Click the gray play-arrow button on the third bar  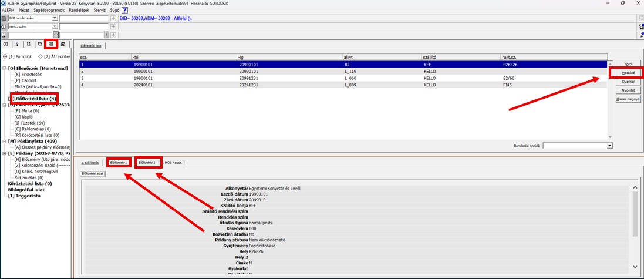point(107,35)
